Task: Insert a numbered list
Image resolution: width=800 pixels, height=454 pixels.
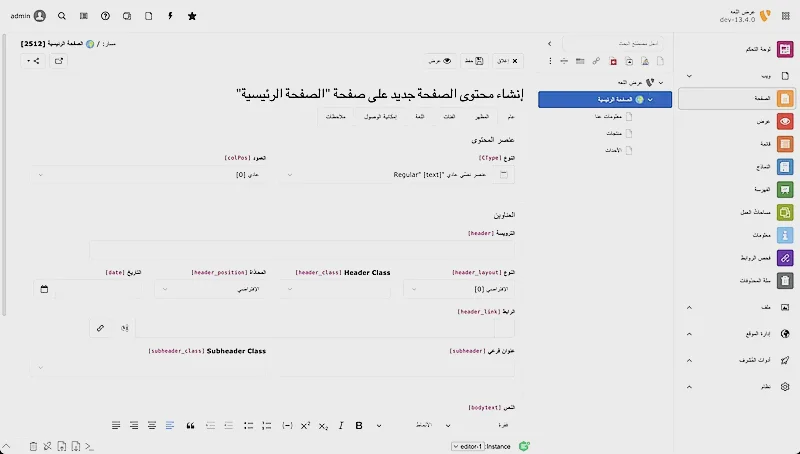Action: pos(266,425)
